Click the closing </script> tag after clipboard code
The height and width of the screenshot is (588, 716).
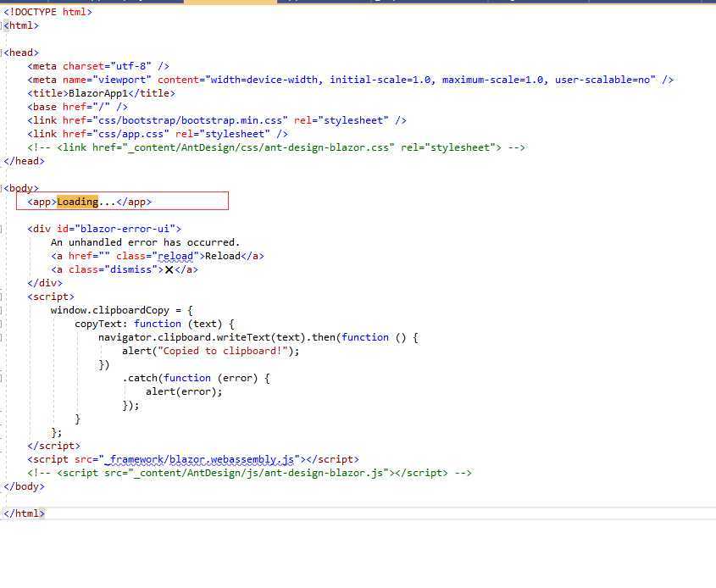pos(54,446)
